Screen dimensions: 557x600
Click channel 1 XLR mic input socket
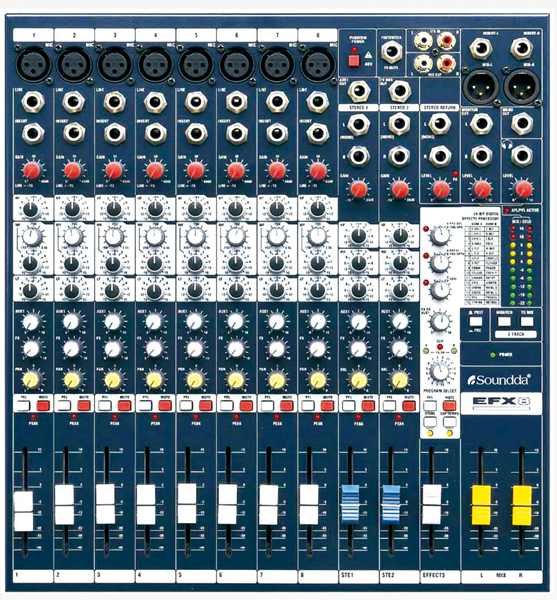33,64
